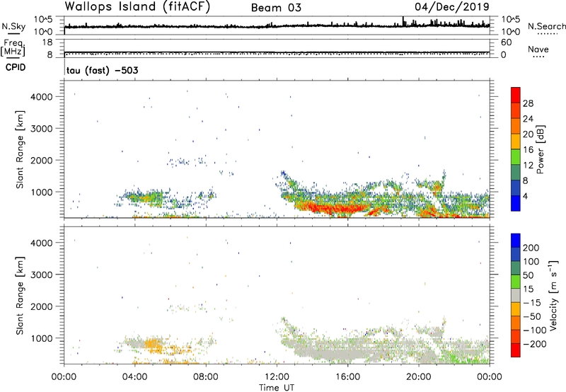Click the CPID label

(x=16, y=67)
